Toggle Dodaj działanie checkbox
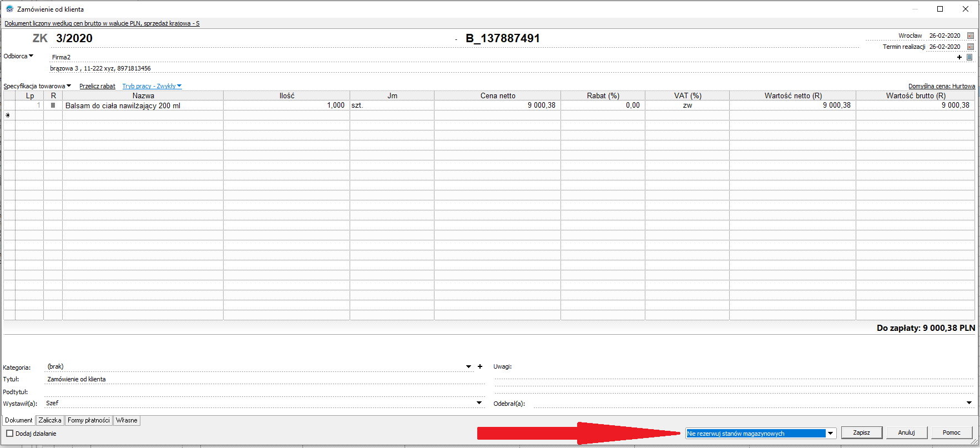980x448 pixels. [9, 434]
